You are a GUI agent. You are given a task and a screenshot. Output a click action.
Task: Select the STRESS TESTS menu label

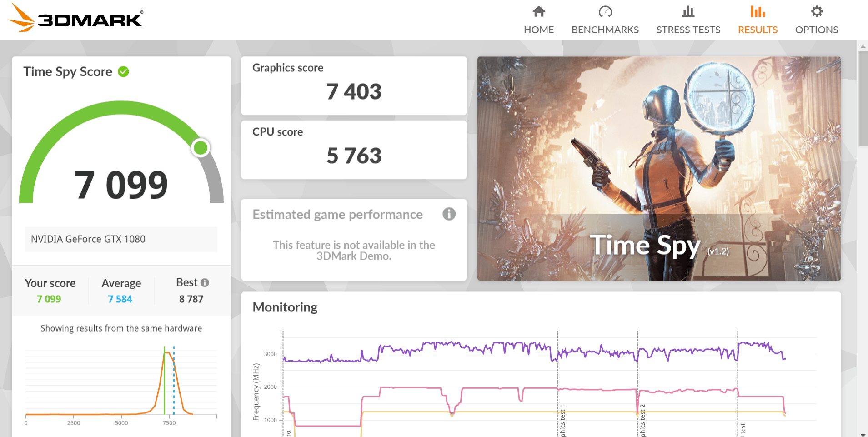pos(688,30)
